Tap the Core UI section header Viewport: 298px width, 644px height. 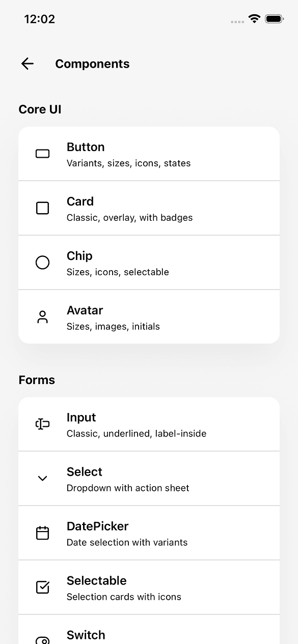click(x=40, y=109)
